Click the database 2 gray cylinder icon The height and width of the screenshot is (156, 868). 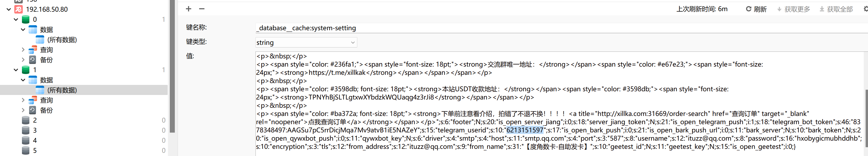pyautogui.click(x=26, y=120)
